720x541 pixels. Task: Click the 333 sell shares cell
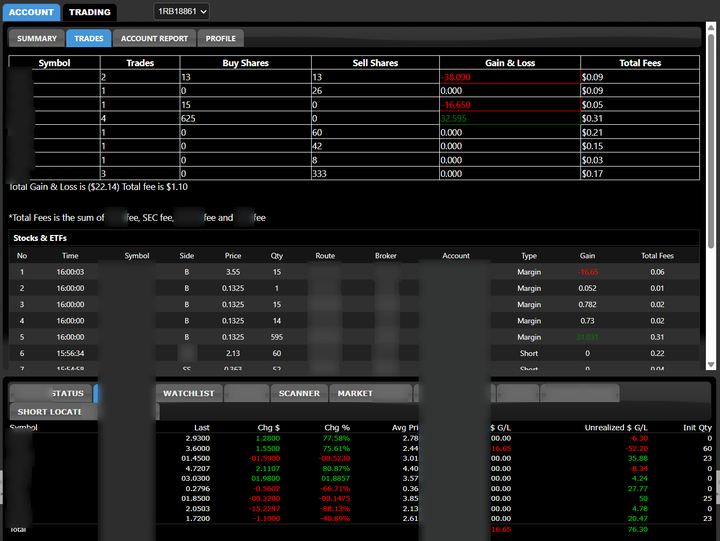[x=375, y=174]
